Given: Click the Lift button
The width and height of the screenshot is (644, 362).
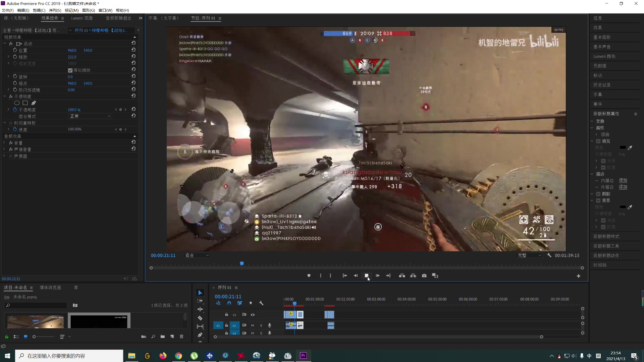Looking at the screenshot, I should [x=402, y=276].
